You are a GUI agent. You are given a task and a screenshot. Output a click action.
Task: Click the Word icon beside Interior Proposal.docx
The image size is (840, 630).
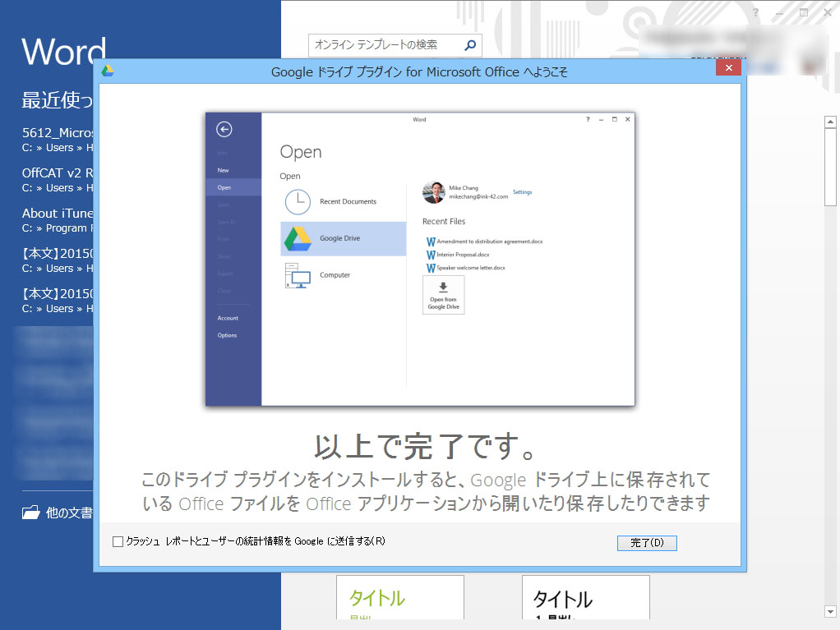[x=429, y=256]
